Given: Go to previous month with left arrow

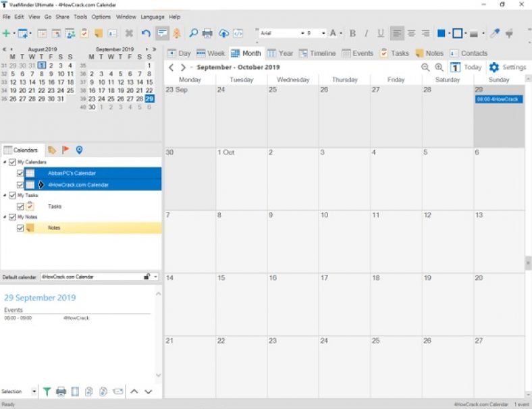Looking at the screenshot, I should click(171, 67).
